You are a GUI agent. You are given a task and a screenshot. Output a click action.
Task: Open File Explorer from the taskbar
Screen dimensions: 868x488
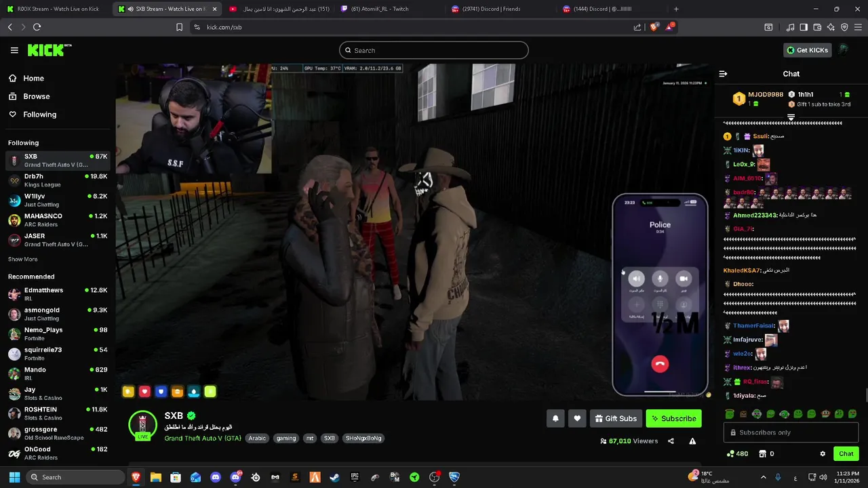click(156, 477)
